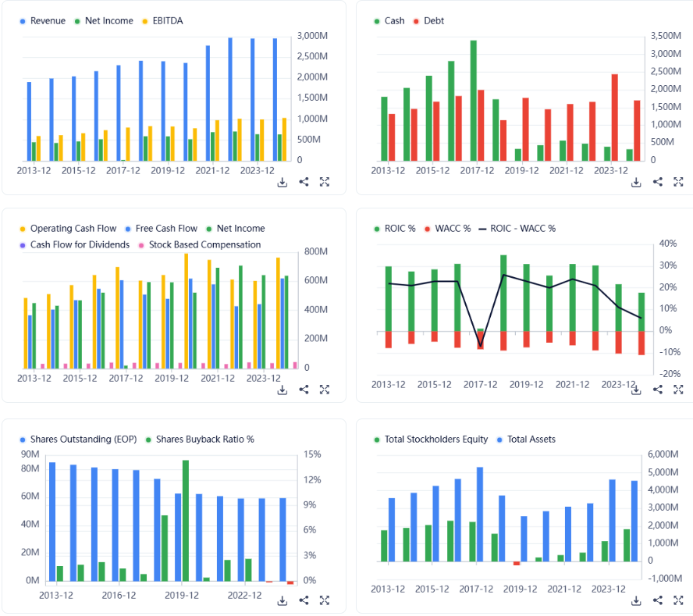Share the Cash and Debt chart
Viewport: 693px width, 616px height.
658,182
